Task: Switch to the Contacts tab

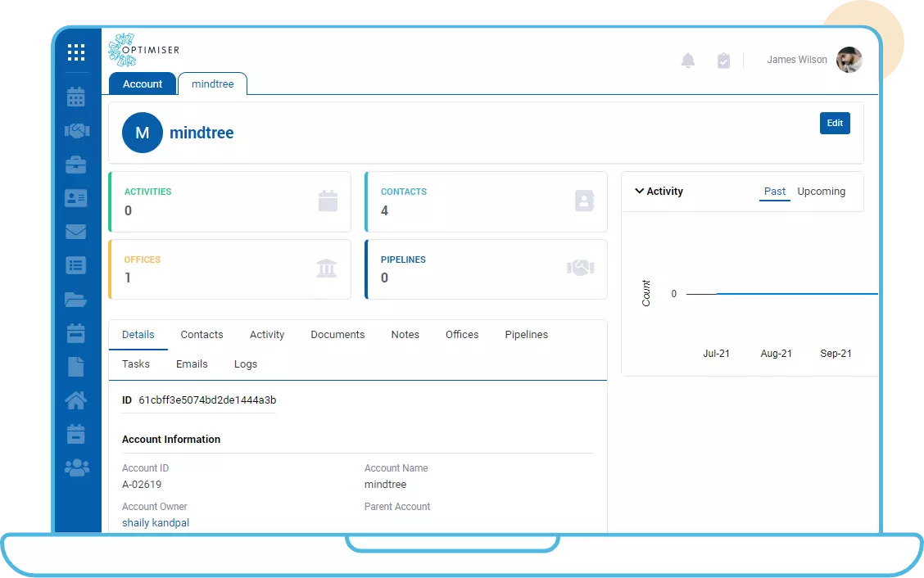Action: (x=202, y=335)
